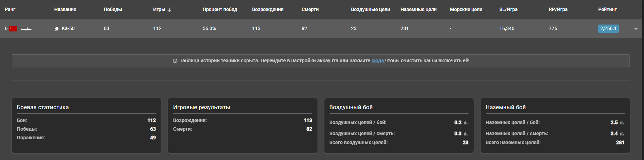Image resolution: width=644 pixels, height=160 pixels.
Task: Click the USSR flag icon in the rank column
Action: click(13, 29)
